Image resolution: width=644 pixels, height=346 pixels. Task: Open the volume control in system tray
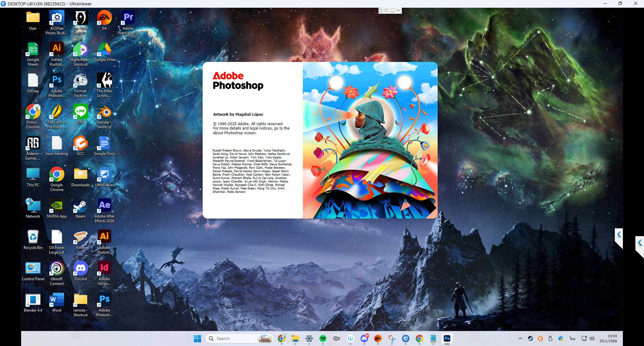click(592, 339)
